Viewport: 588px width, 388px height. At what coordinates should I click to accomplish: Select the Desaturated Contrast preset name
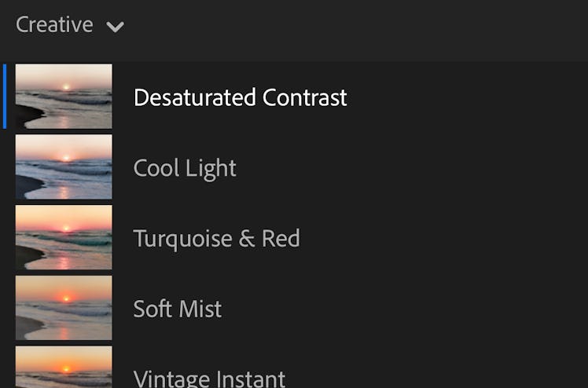pyautogui.click(x=240, y=97)
